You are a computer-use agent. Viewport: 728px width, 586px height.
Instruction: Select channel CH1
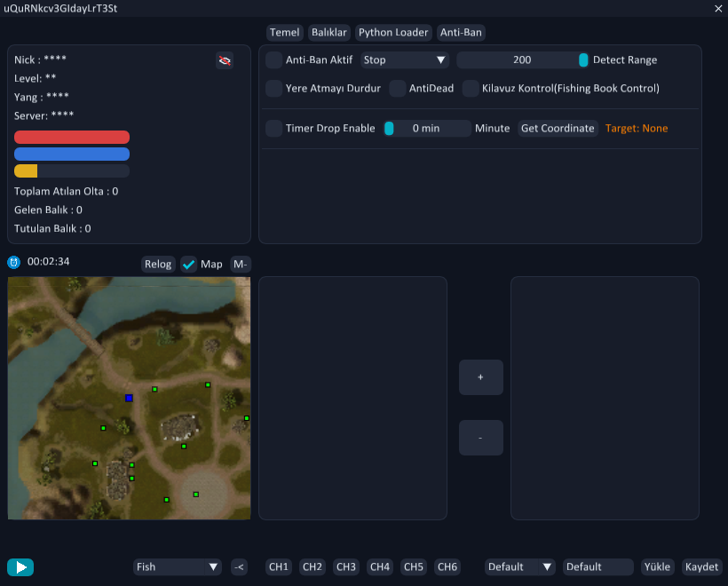tap(279, 567)
